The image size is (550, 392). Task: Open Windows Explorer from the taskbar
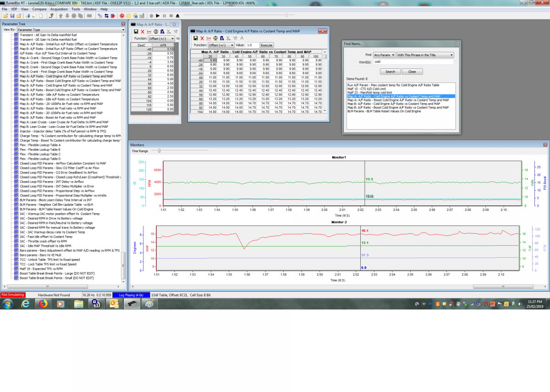[78, 304]
